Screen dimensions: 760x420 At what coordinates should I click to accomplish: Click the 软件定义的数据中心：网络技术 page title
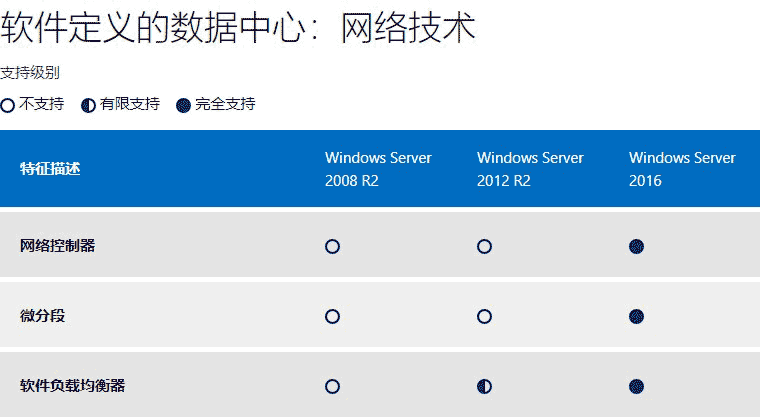coord(238,28)
